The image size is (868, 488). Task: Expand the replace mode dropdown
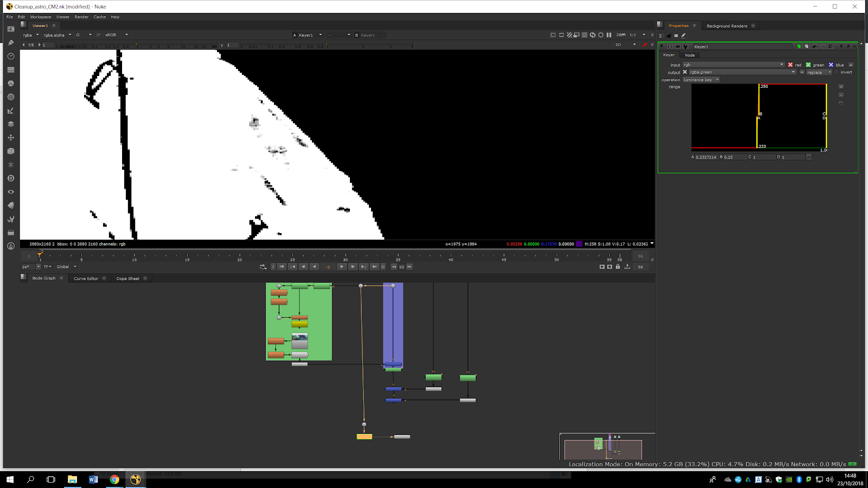[819, 72]
